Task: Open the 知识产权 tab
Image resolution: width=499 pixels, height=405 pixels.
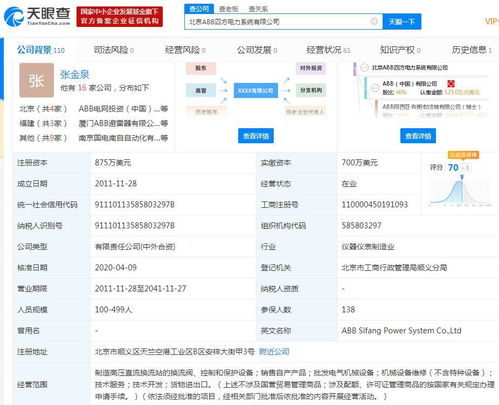Action: coord(400,50)
